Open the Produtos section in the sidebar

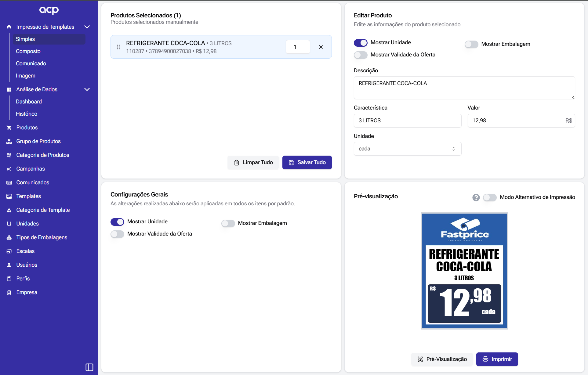[x=27, y=127]
